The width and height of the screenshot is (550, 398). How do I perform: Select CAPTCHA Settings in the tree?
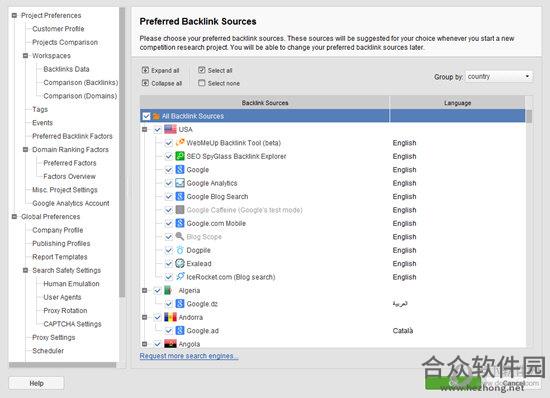[72, 324]
